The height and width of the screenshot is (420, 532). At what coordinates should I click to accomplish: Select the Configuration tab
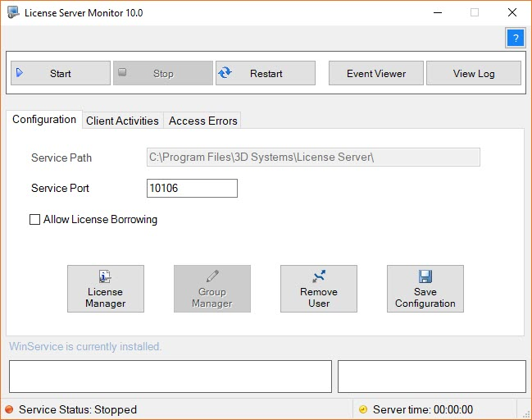(44, 120)
